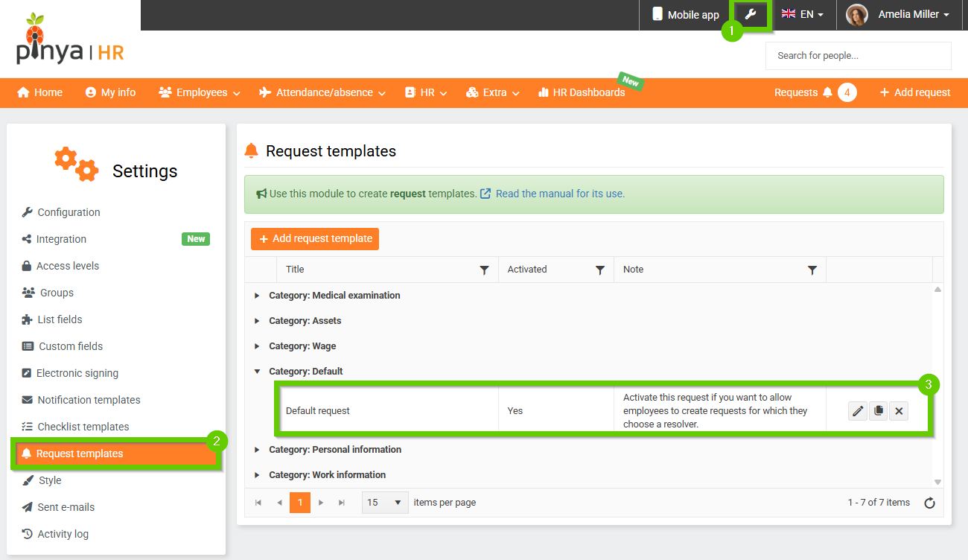Open the items per page dropdown

point(386,503)
